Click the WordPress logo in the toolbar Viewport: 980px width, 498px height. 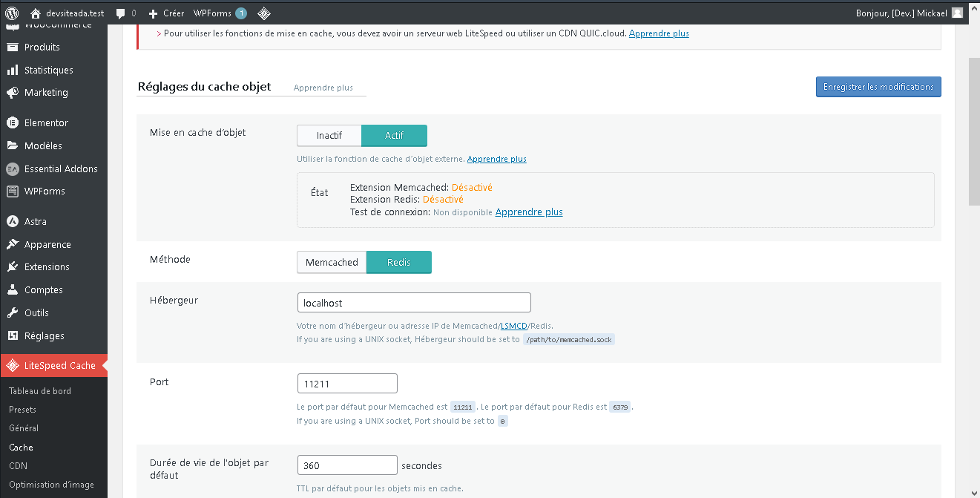pos(11,13)
